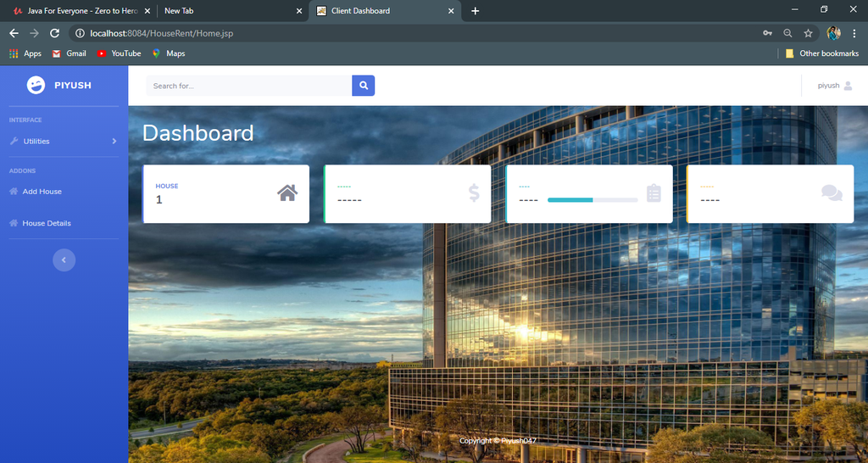This screenshot has width=868, height=463.
Task: Reload the page with refresh icon
Action: click(54, 33)
